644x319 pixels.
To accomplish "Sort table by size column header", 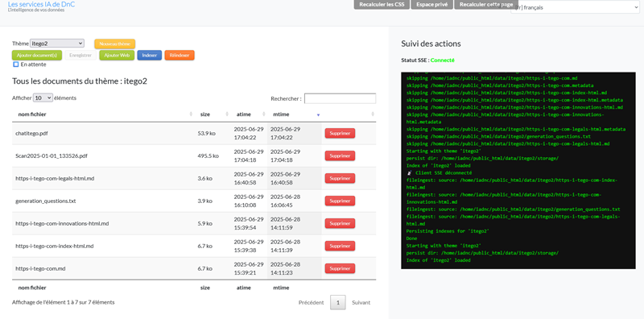I will [x=213, y=114].
